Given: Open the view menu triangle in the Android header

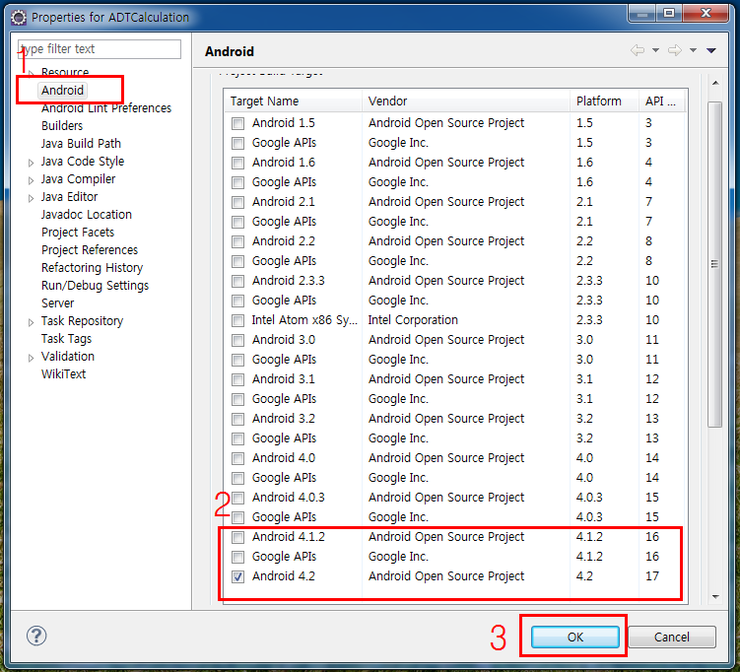Looking at the screenshot, I should point(711,50).
